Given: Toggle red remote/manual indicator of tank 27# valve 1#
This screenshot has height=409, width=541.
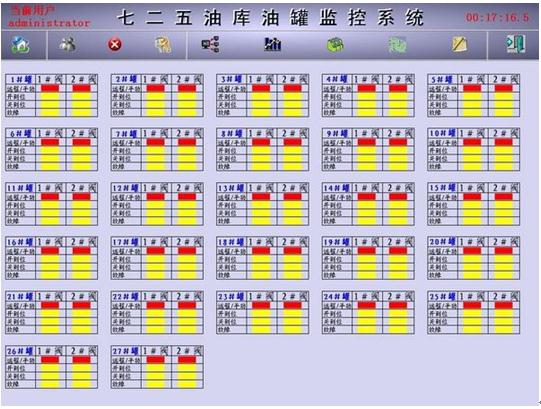Looking at the screenshot, I should [156, 360].
